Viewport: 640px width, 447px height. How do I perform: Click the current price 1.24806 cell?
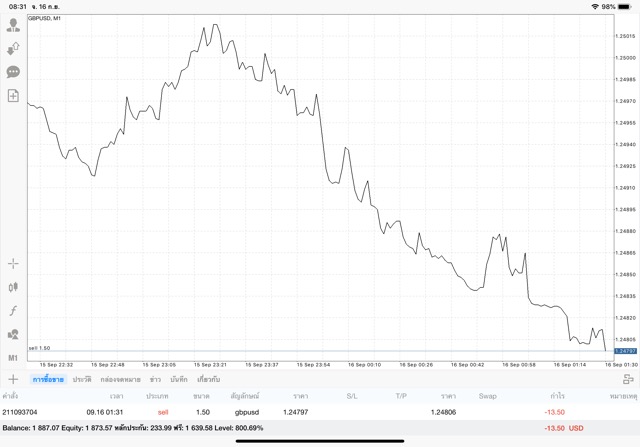(x=443, y=412)
